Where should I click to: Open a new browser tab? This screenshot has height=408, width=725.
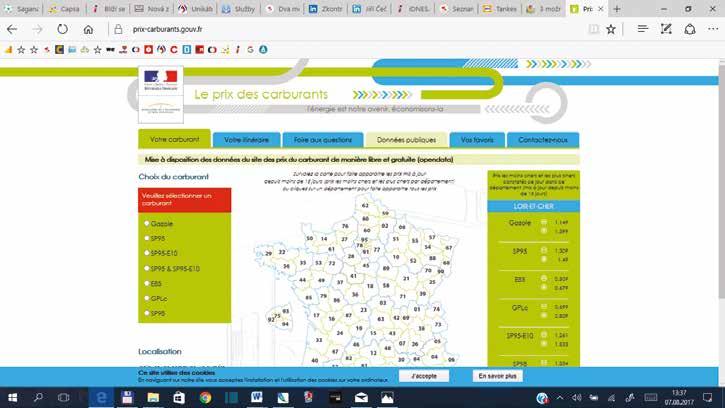coord(616,9)
